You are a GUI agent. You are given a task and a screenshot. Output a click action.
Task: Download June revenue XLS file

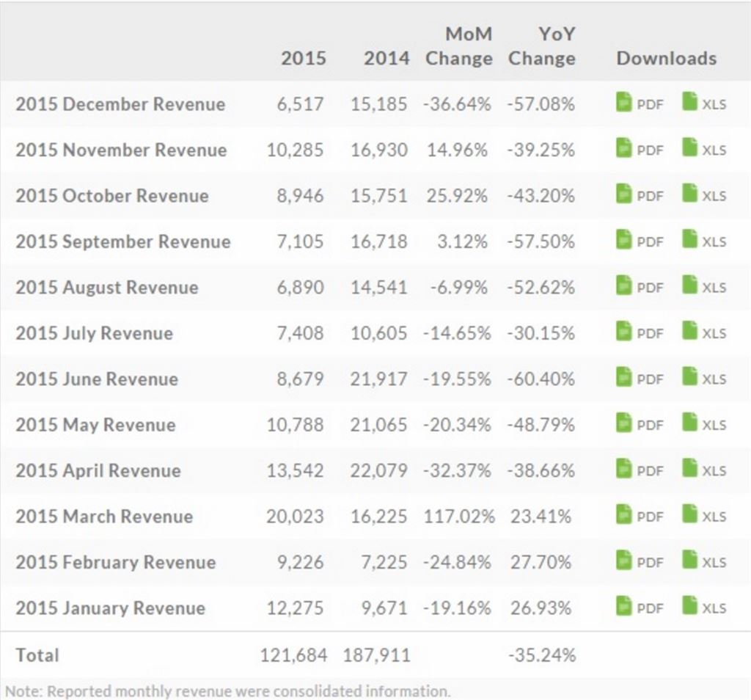(704, 379)
